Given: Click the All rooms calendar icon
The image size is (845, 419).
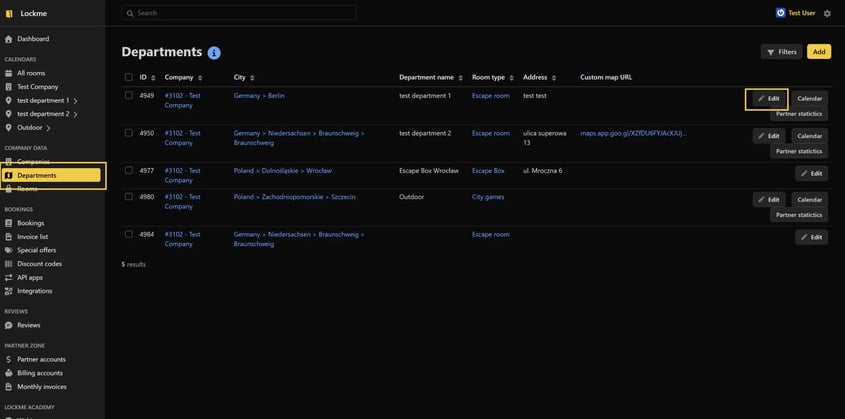Looking at the screenshot, I should 9,73.
